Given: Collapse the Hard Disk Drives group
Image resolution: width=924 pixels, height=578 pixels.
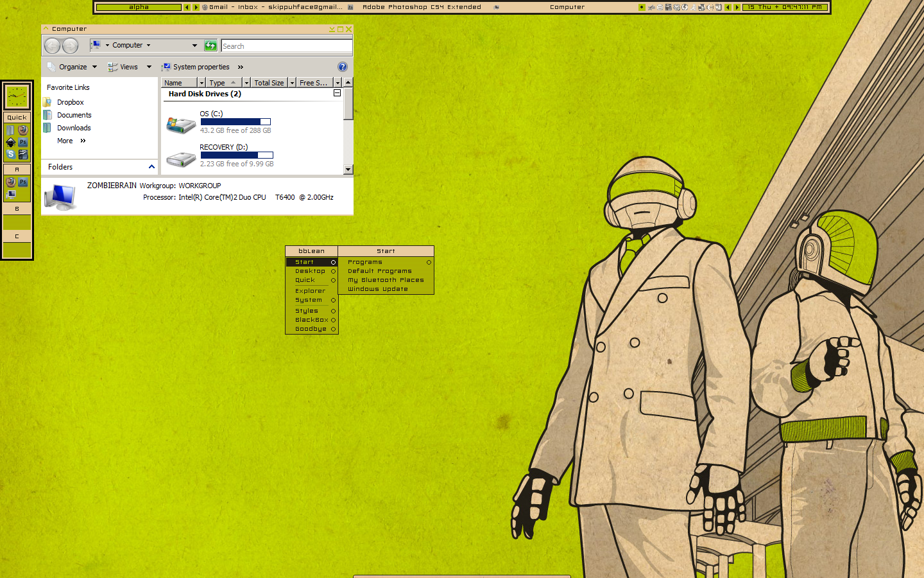Looking at the screenshot, I should [337, 93].
